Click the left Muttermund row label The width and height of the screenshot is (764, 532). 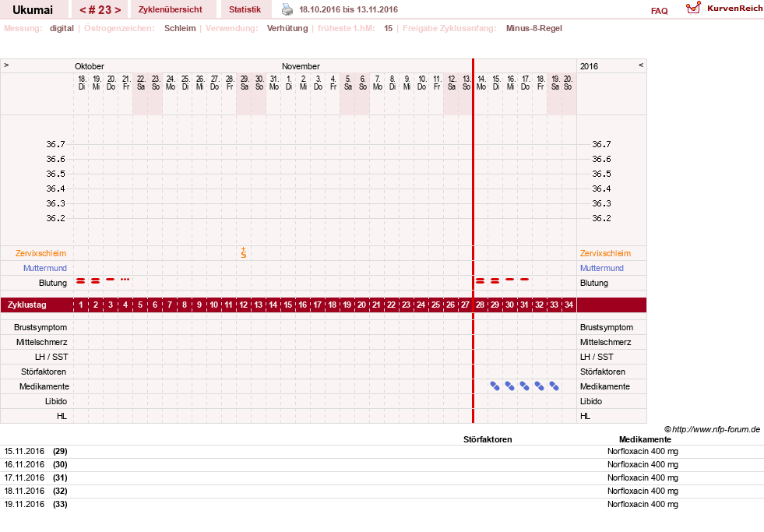pos(45,268)
